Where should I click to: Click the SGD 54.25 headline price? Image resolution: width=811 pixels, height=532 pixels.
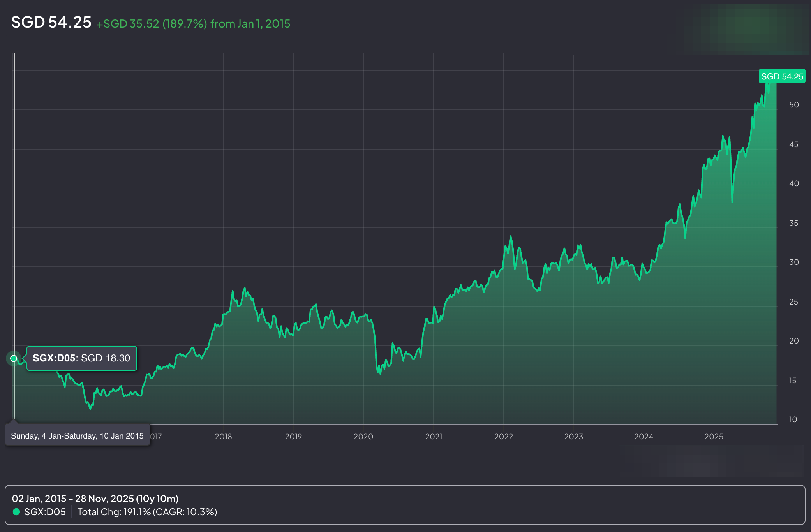(51, 22)
